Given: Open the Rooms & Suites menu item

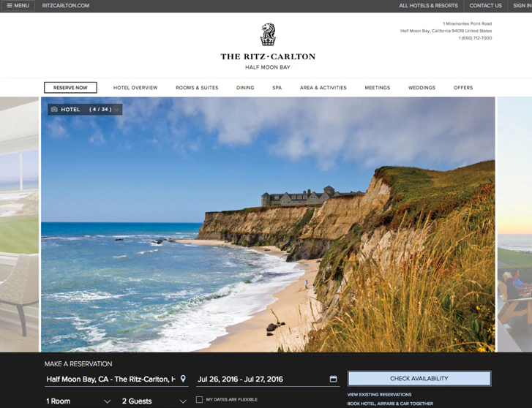Looking at the screenshot, I should click(x=197, y=88).
